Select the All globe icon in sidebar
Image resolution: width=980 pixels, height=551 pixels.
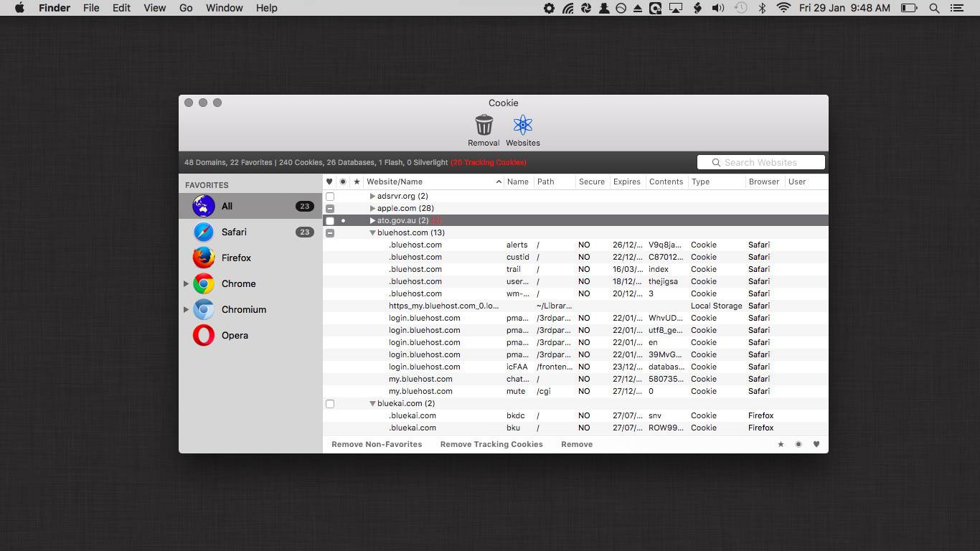(204, 206)
